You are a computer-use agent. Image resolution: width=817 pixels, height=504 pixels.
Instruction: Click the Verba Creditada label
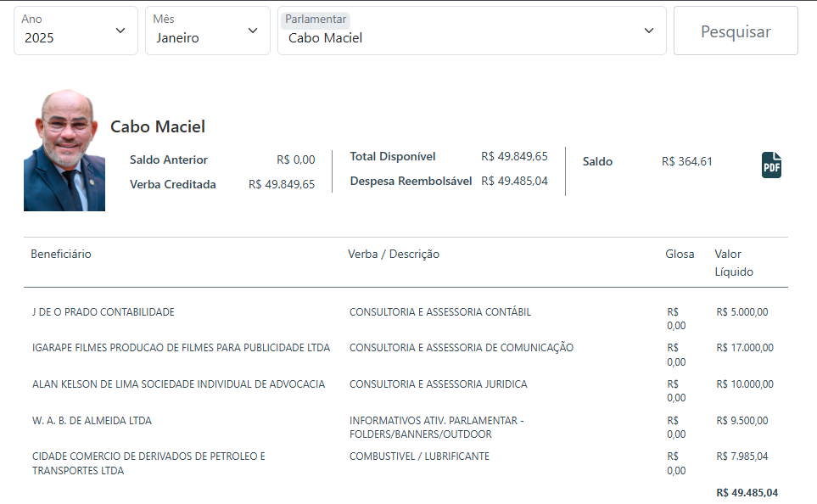[x=172, y=184]
